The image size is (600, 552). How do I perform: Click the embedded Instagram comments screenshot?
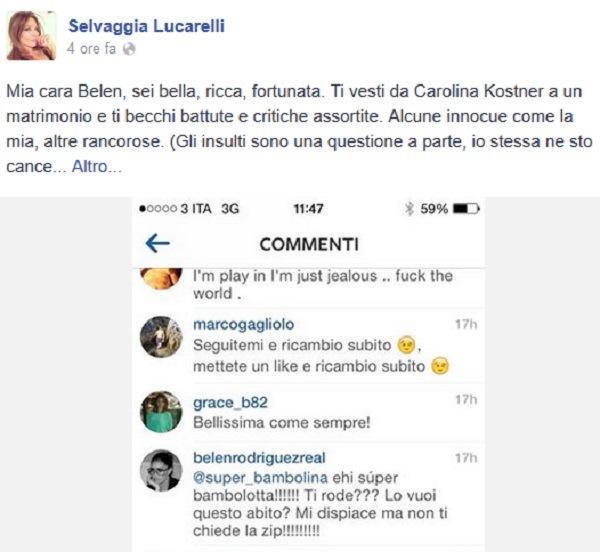(x=308, y=374)
